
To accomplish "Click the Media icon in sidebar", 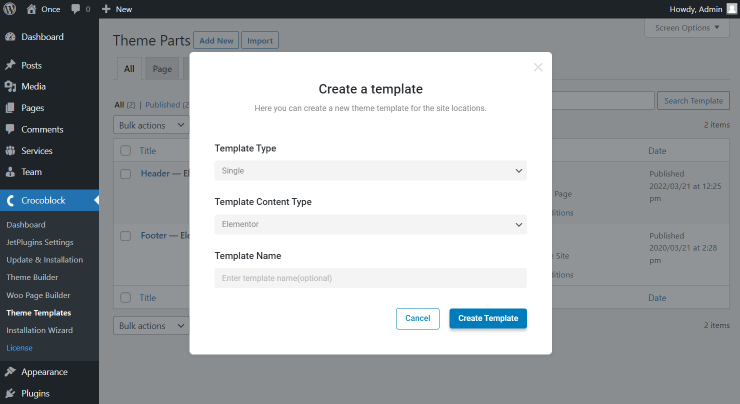I will pos(10,86).
